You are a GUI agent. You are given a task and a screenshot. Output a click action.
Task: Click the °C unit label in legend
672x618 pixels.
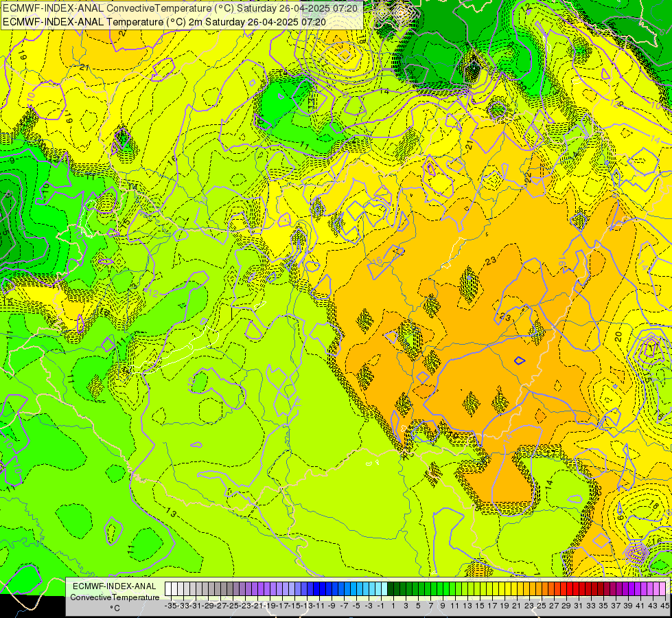tap(115, 608)
